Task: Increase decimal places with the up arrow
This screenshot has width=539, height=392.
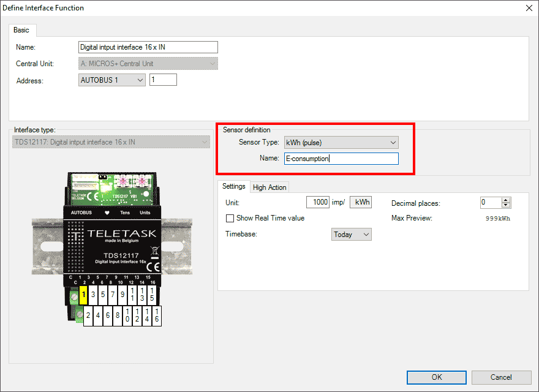Action: pyautogui.click(x=505, y=200)
